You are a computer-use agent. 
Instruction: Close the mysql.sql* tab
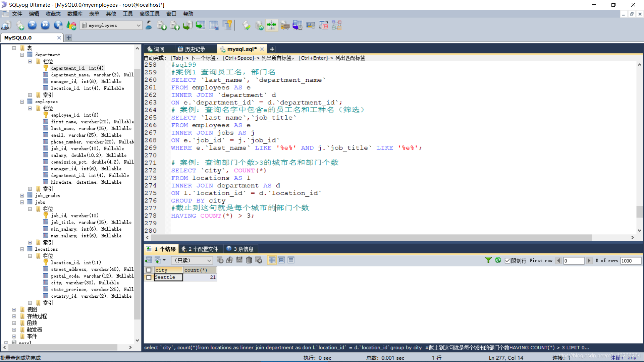click(262, 49)
